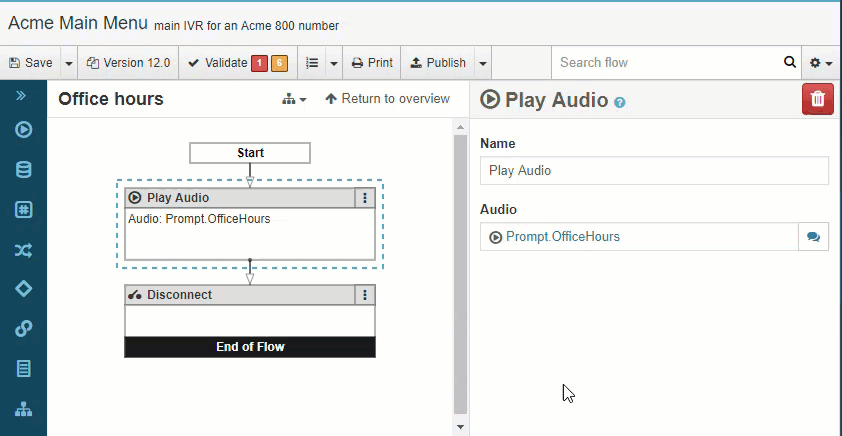This screenshot has height=436, width=842.
Task: Open the play audio category in sidebar
Action: point(23,129)
